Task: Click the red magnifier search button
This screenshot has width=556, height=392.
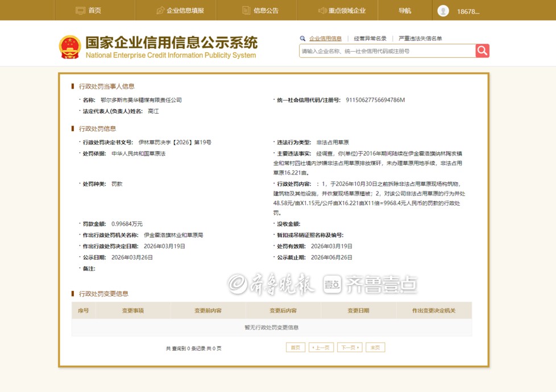Action: click(482, 51)
